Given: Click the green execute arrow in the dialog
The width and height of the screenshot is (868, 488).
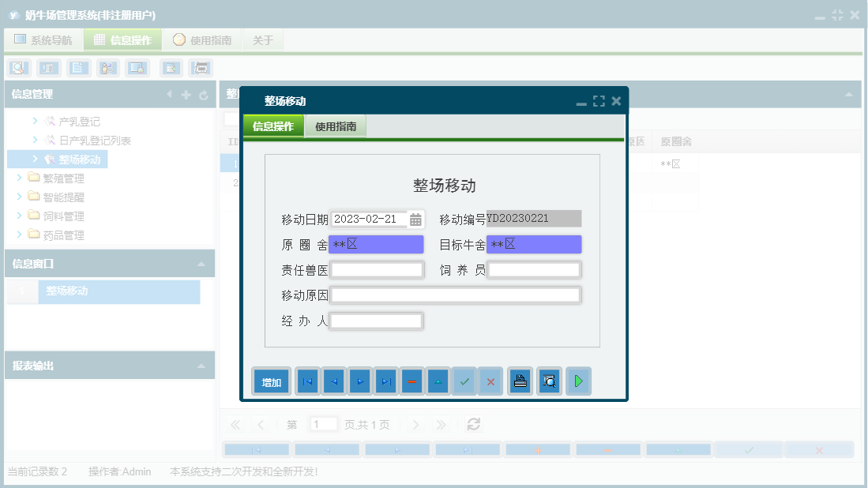Looking at the screenshot, I should click(578, 381).
